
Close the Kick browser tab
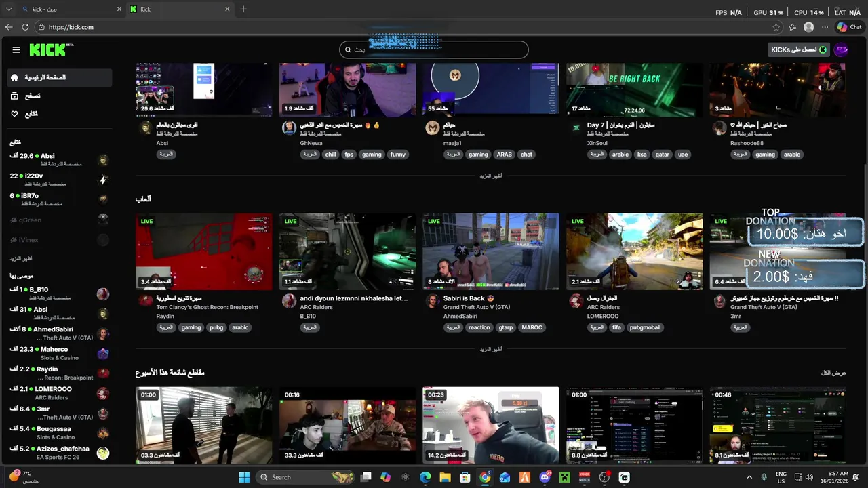pyautogui.click(x=227, y=9)
